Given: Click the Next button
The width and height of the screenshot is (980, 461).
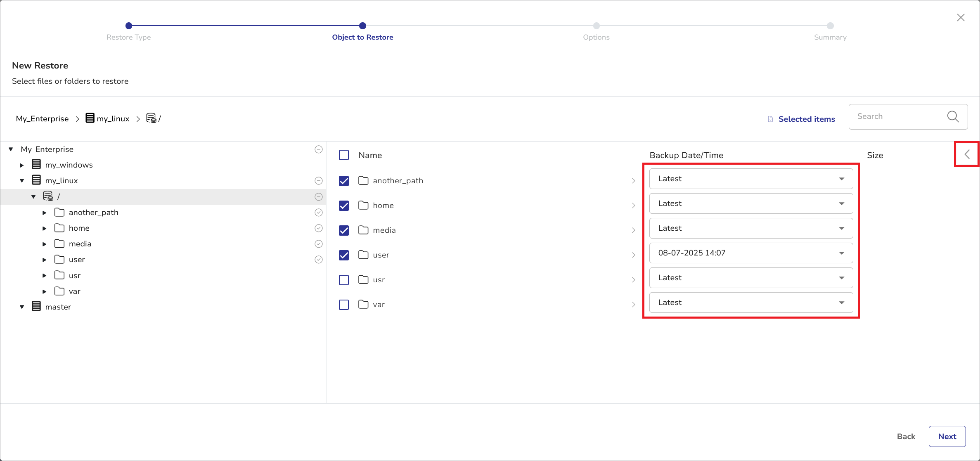Looking at the screenshot, I should pyautogui.click(x=947, y=436).
